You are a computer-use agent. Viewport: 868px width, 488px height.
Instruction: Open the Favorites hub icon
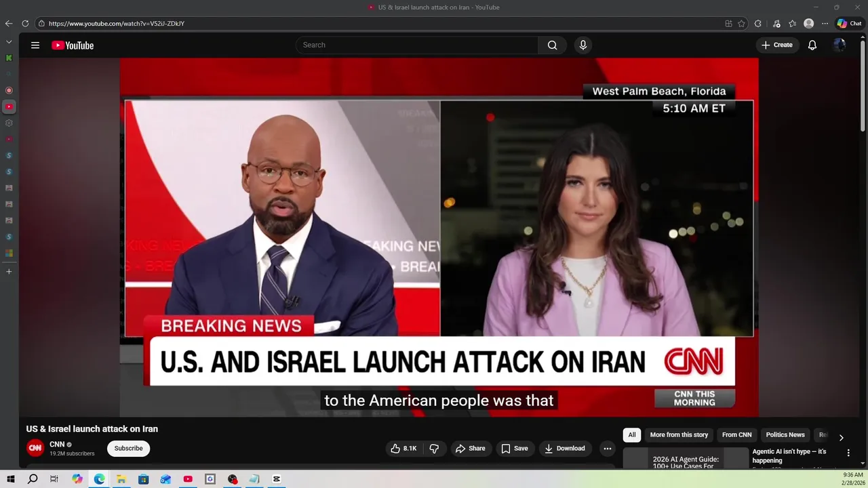pos(793,23)
